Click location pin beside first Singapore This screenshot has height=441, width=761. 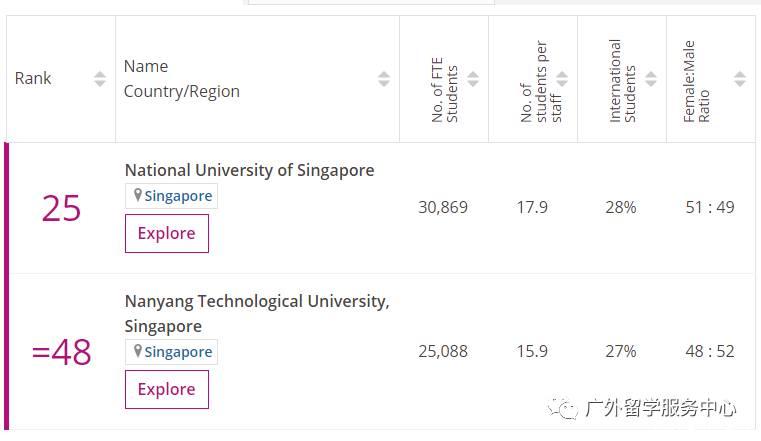point(138,196)
